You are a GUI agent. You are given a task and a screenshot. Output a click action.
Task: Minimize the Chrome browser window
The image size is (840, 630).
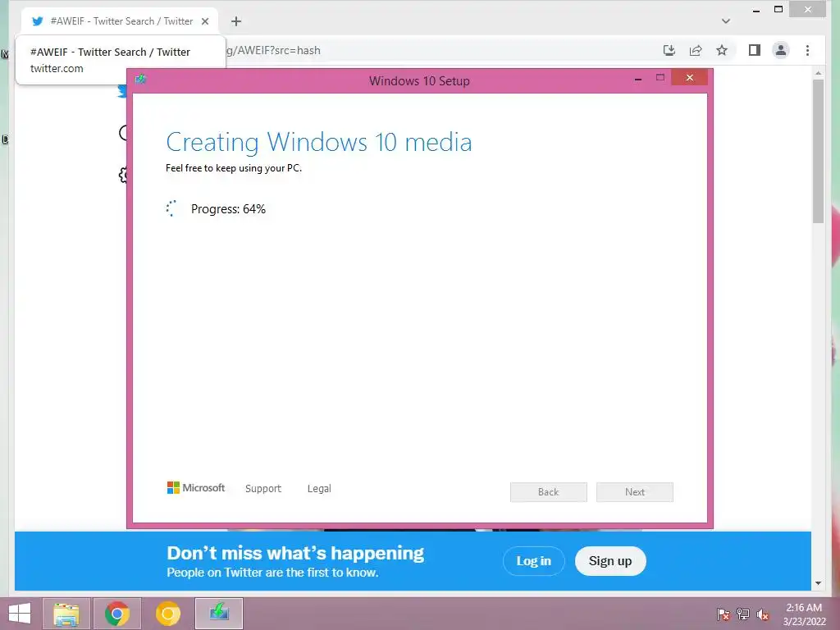[x=756, y=10]
